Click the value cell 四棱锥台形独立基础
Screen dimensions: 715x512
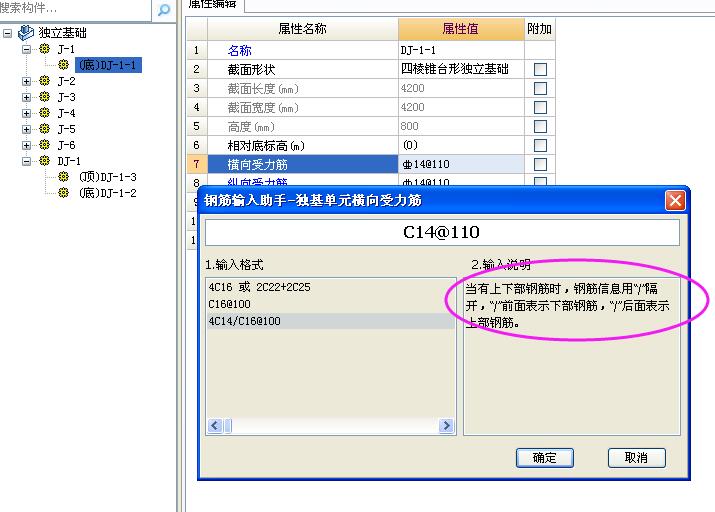coord(461,69)
